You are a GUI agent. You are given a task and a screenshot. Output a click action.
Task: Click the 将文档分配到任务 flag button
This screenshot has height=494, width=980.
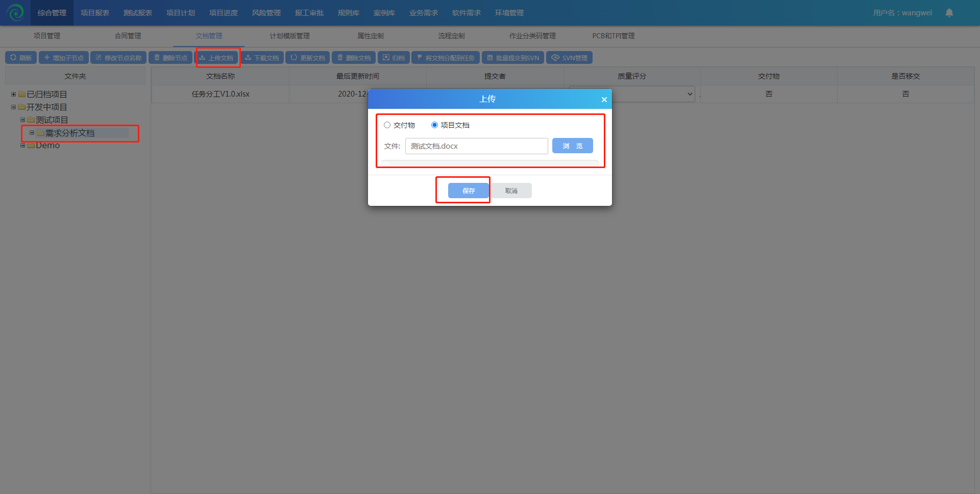click(446, 58)
